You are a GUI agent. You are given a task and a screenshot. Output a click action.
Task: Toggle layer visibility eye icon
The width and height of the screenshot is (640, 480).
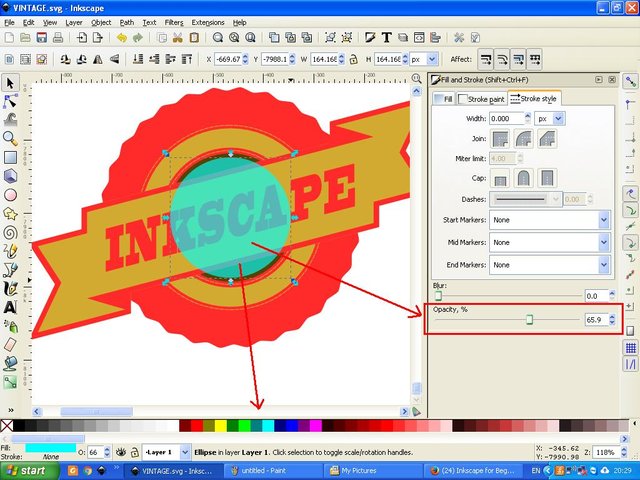coord(120,452)
